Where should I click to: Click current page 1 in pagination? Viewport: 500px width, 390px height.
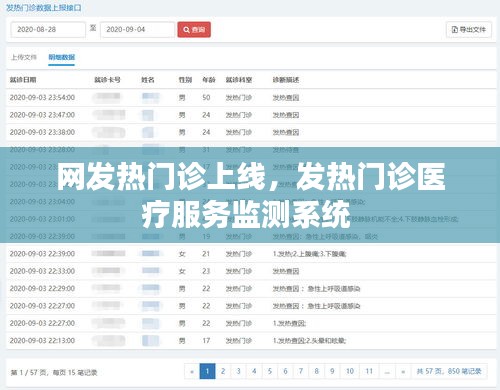(207, 371)
